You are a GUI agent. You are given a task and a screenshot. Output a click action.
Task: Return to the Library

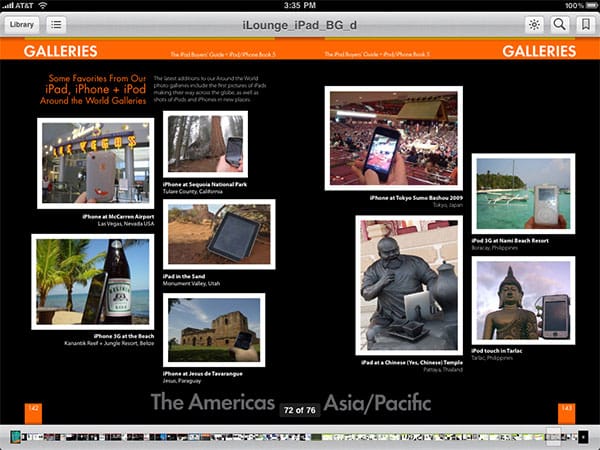(22, 24)
